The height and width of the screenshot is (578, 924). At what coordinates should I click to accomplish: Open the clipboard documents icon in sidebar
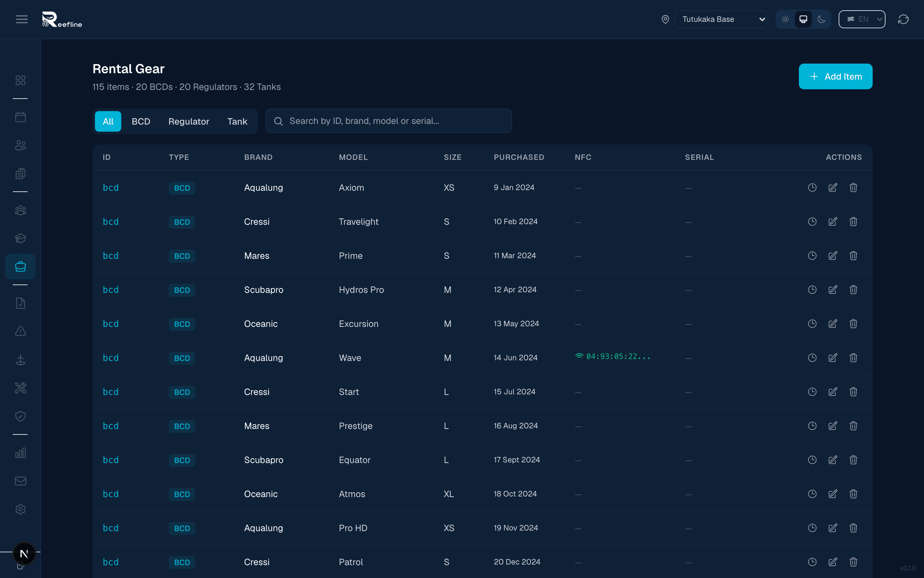[x=21, y=173]
